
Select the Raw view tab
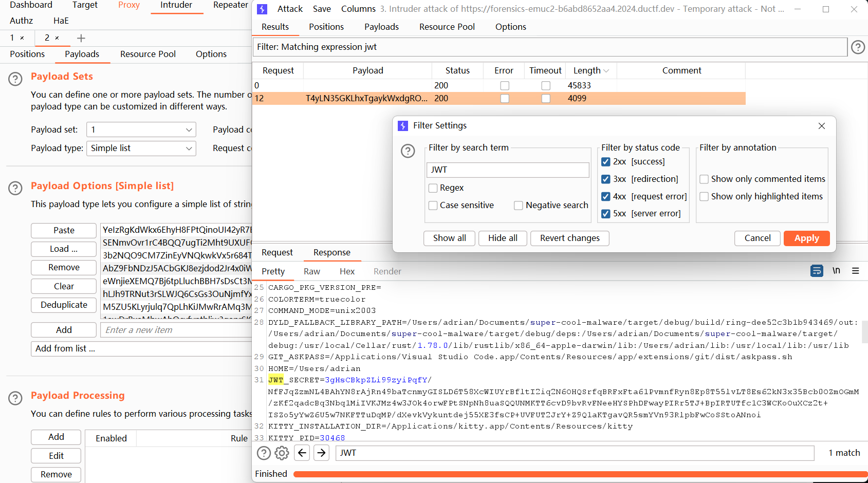tap(312, 272)
